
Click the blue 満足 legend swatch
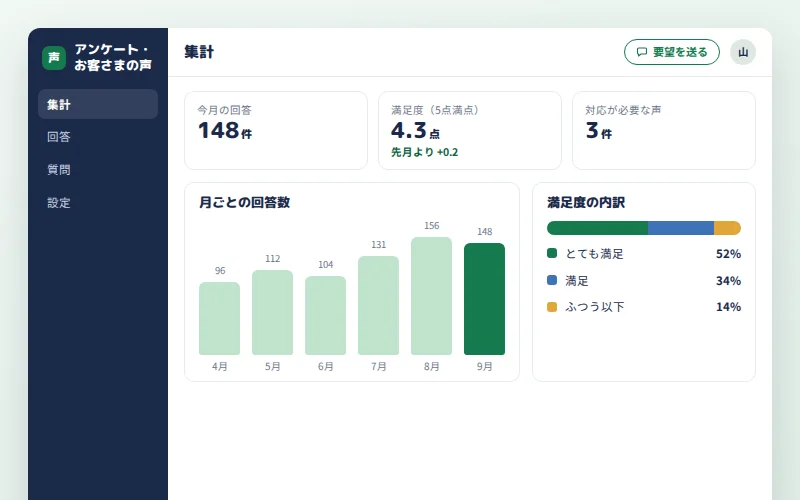(x=552, y=280)
